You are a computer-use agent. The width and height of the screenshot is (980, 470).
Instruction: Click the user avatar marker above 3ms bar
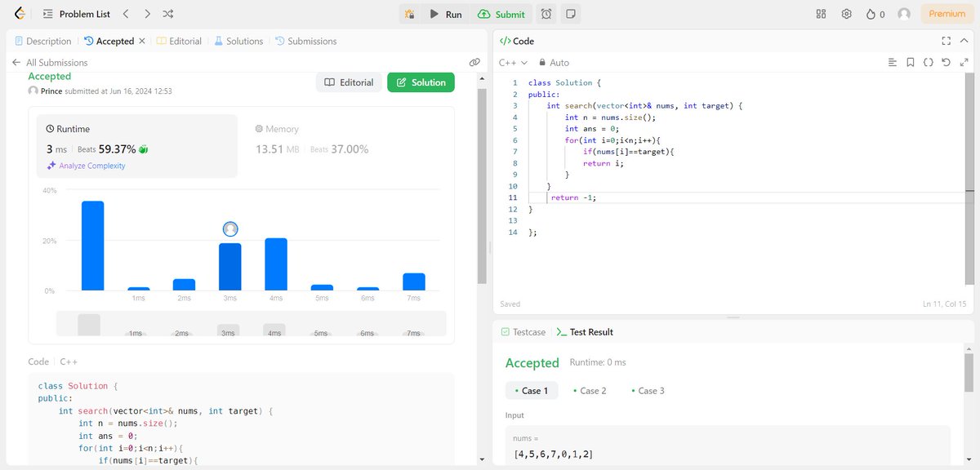[x=230, y=229]
